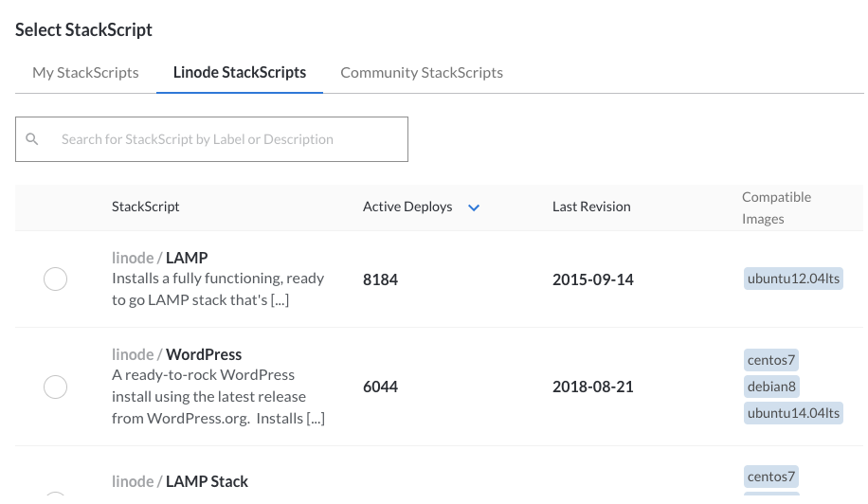Focus the StackScript search field
This screenshot has height=504, width=868.
(x=227, y=139)
